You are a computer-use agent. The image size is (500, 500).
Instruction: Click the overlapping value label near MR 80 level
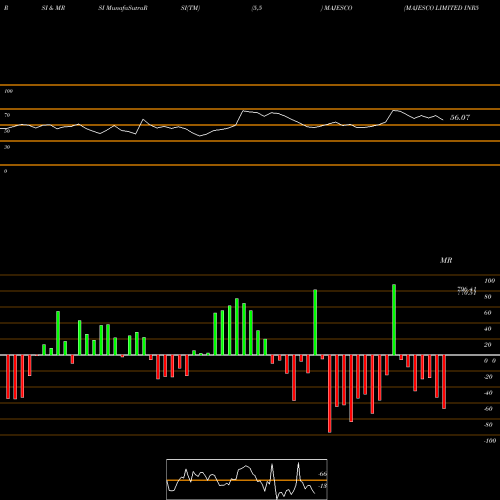pos(467,291)
